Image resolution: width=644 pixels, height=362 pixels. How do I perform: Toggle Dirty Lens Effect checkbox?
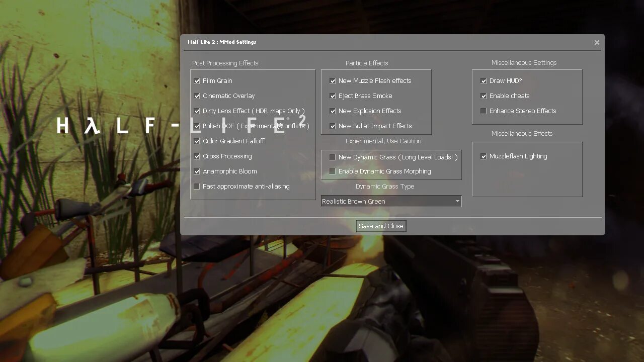tap(197, 111)
